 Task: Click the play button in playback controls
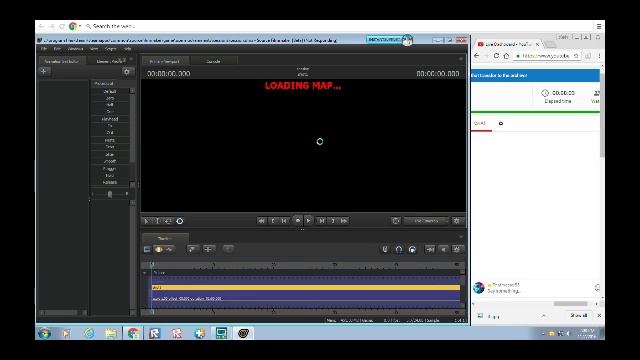click(309, 220)
